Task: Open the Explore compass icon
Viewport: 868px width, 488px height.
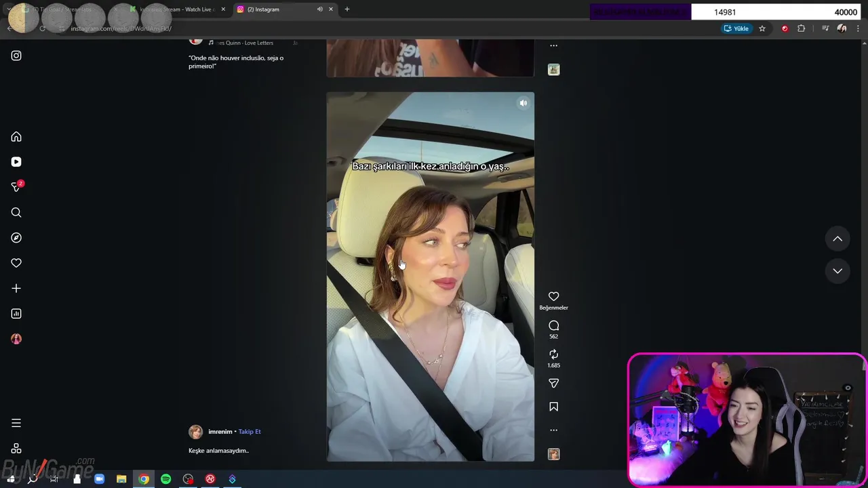Action: click(16, 238)
